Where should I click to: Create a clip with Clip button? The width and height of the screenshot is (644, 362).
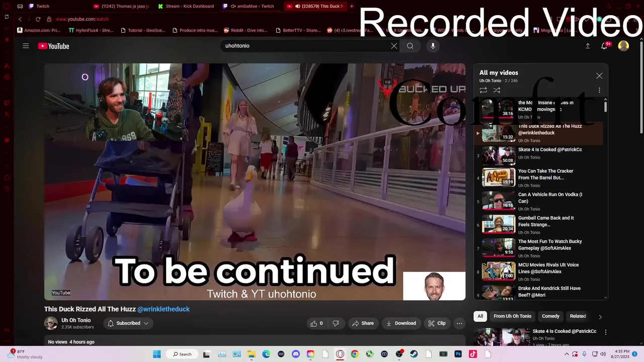(437, 323)
